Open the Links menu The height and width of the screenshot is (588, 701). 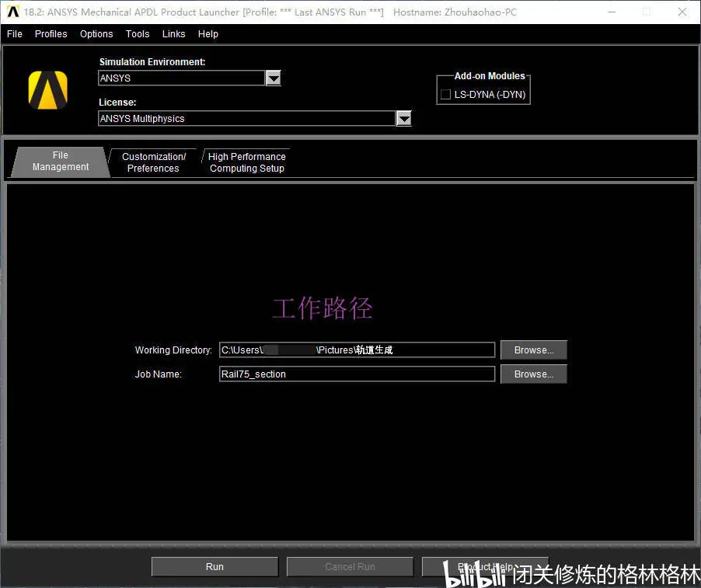[173, 34]
